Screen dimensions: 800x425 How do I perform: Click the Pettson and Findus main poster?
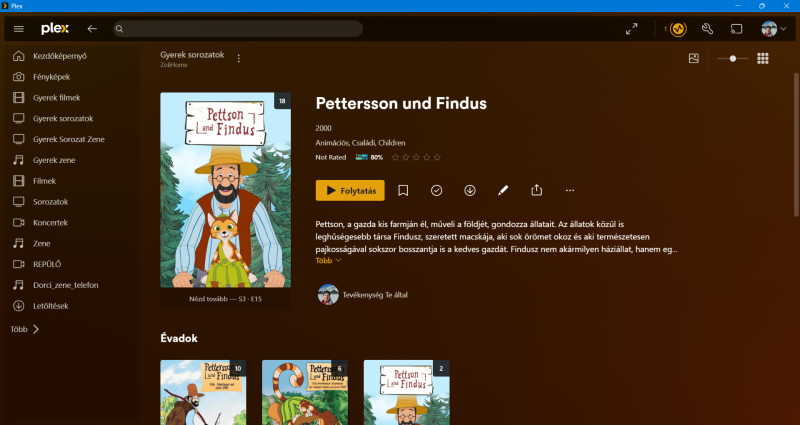pos(226,190)
